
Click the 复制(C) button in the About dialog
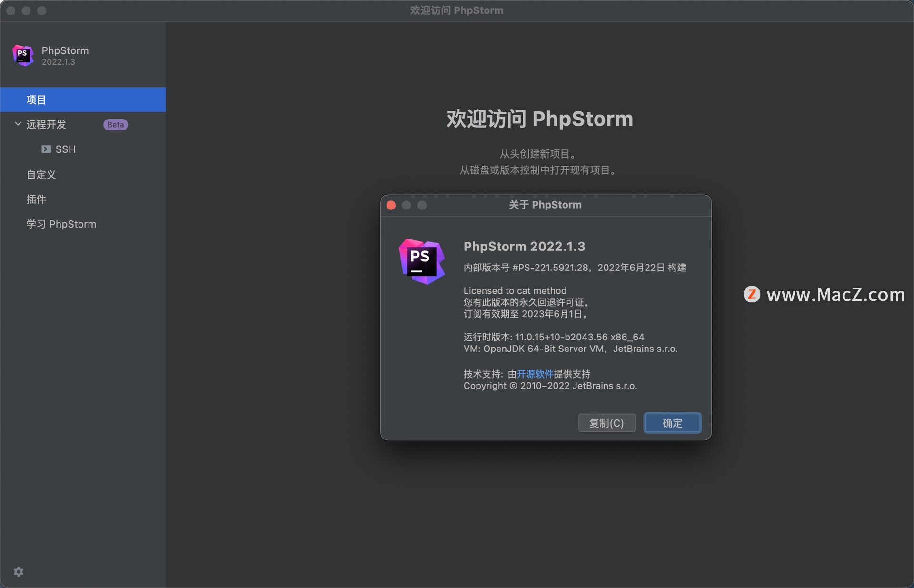pos(606,423)
